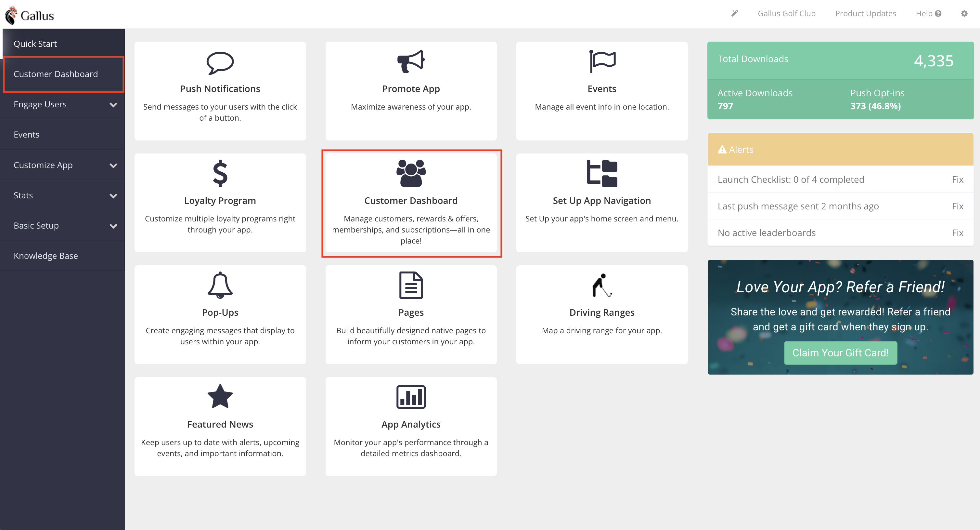This screenshot has height=530, width=980.
Task: Open the Push Notifications card title
Action: click(220, 89)
